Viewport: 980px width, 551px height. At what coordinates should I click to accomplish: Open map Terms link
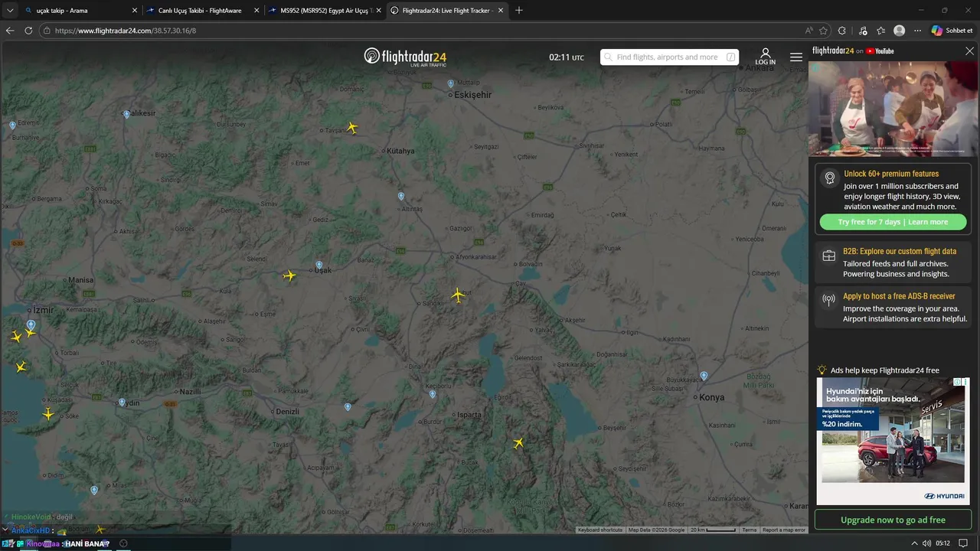click(749, 530)
